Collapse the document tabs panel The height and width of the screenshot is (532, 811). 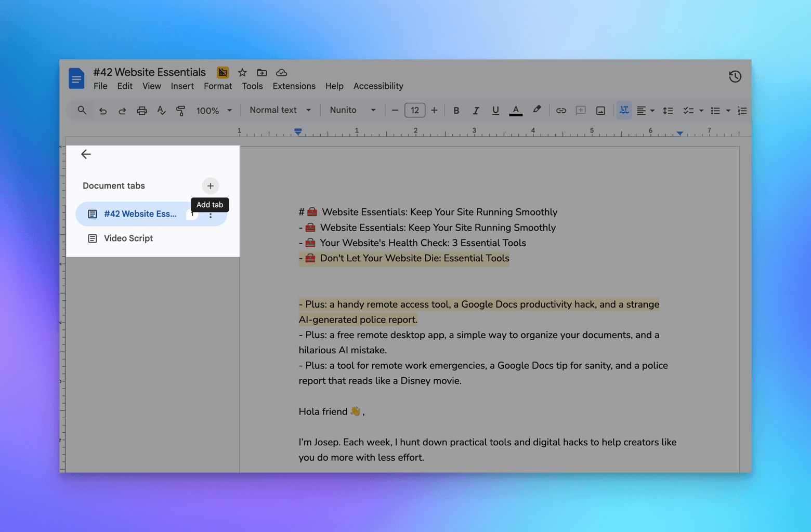click(x=86, y=154)
